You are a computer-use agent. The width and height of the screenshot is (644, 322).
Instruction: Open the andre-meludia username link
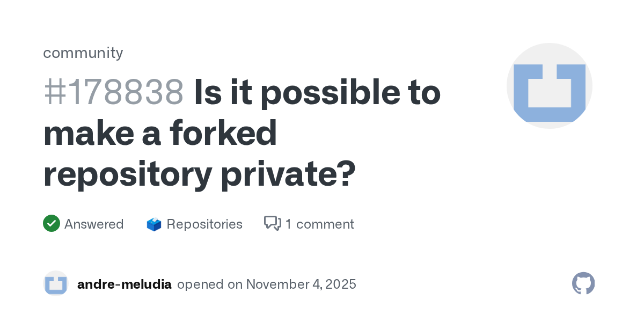(125, 284)
